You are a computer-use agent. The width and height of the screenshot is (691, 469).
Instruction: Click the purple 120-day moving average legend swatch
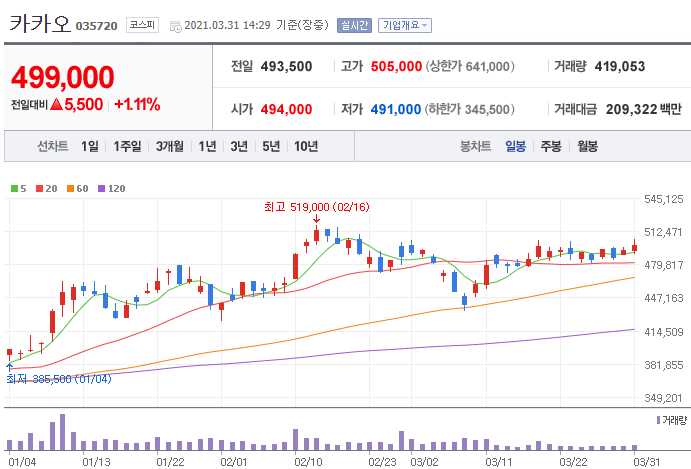(x=101, y=189)
